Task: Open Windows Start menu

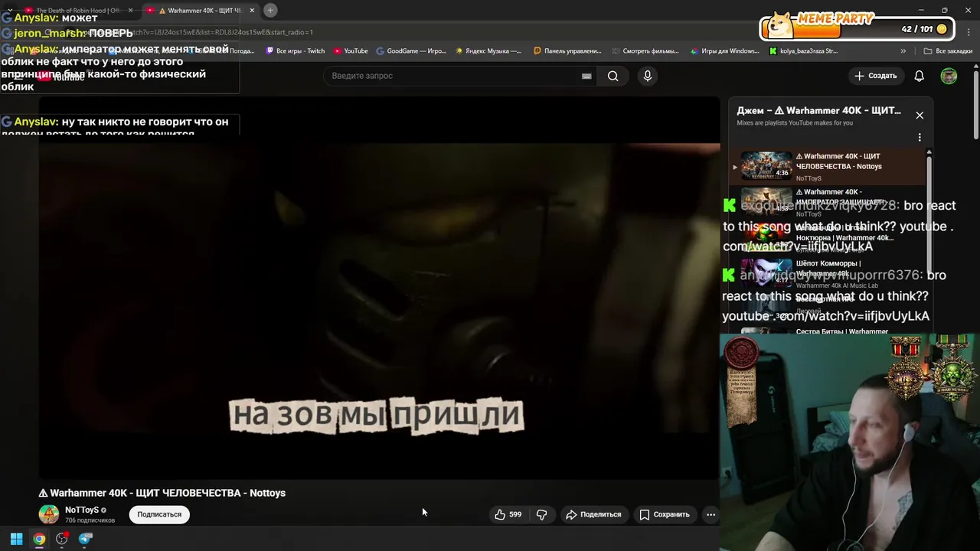Action: point(16,539)
